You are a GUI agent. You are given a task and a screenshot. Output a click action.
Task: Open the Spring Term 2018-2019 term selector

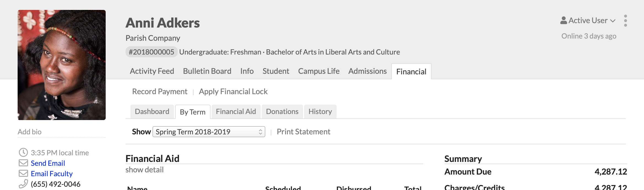pos(209,132)
